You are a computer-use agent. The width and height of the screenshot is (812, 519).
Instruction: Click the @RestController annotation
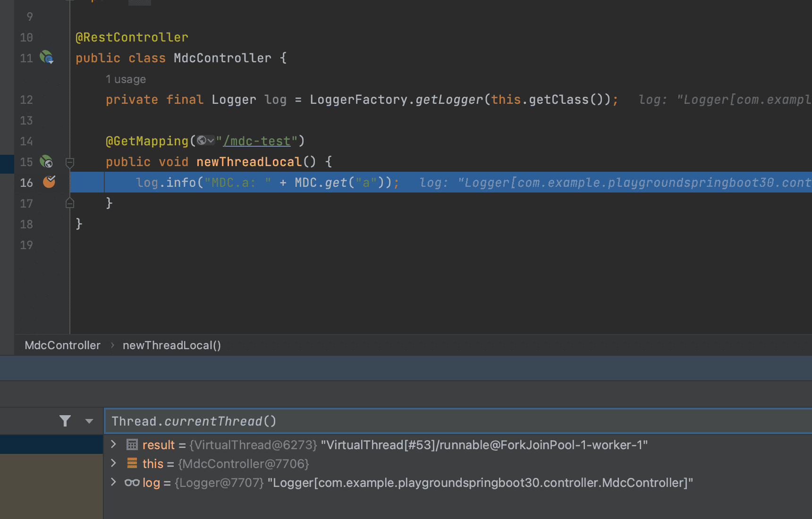click(x=132, y=37)
